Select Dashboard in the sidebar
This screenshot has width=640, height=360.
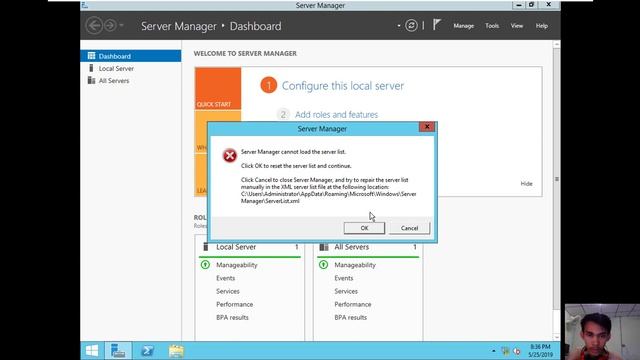[131, 56]
